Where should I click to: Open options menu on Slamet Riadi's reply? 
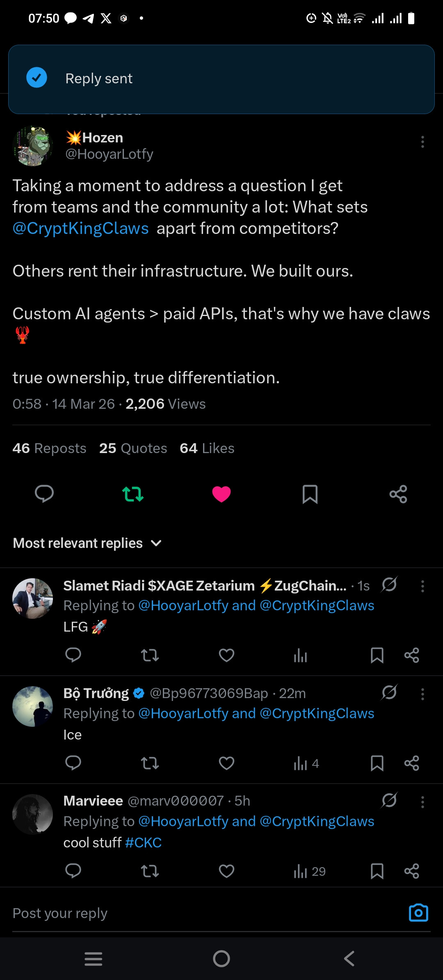(422, 586)
